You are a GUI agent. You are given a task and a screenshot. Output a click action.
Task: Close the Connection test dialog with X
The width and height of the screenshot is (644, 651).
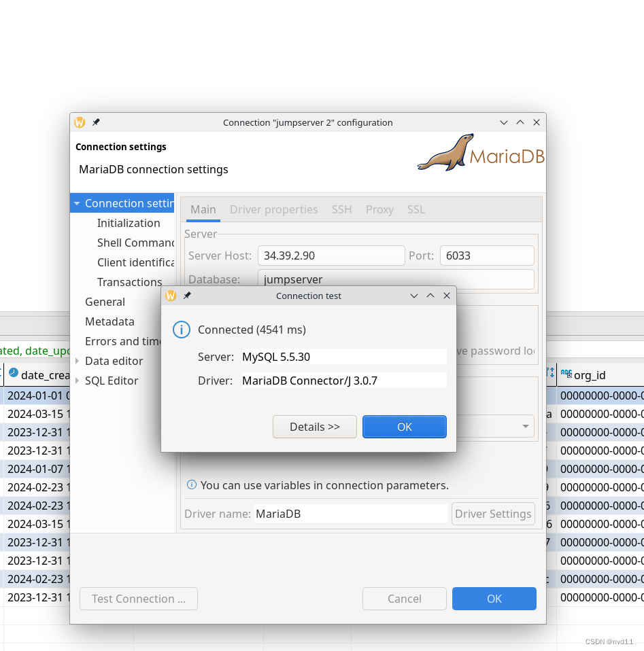point(447,296)
